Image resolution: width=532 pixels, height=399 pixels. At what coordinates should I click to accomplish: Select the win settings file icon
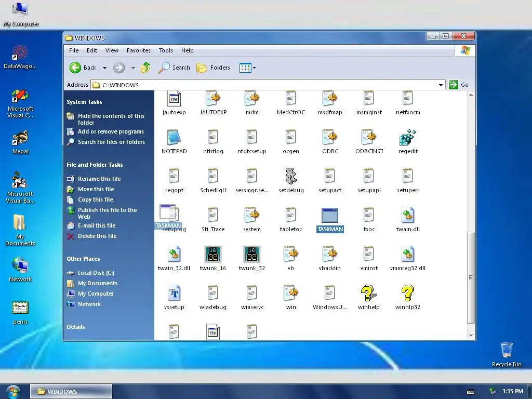[x=291, y=293]
